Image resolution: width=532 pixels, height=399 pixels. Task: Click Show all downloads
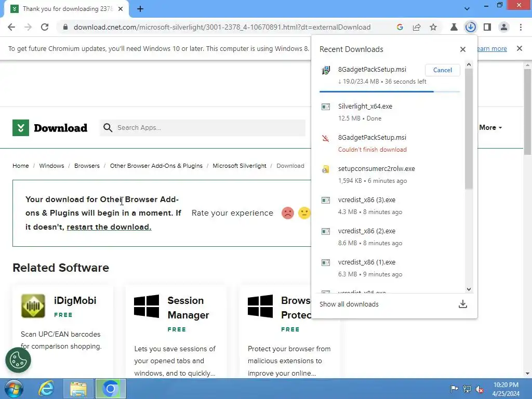click(x=349, y=304)
